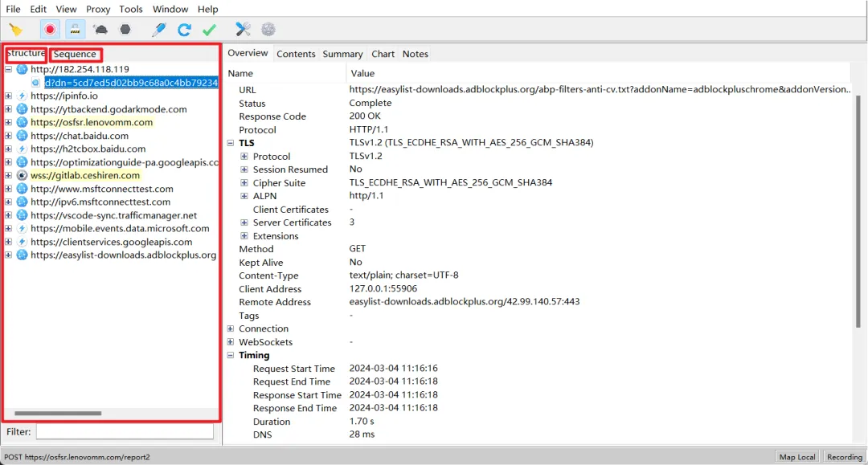The height and width of the screenshot is (465, 868).
Task: Click the websocket icon beside gitlab.ceshiren.com
Action: pyautogui.click(x=22, y=175)
